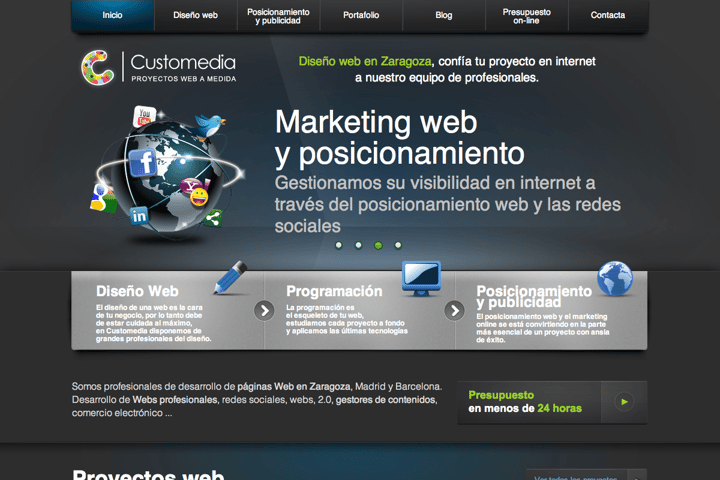This screenshot has height=480, width=720.
Task: Open Posicionamiento y publicidad menu item
Action: pos(278,16)
